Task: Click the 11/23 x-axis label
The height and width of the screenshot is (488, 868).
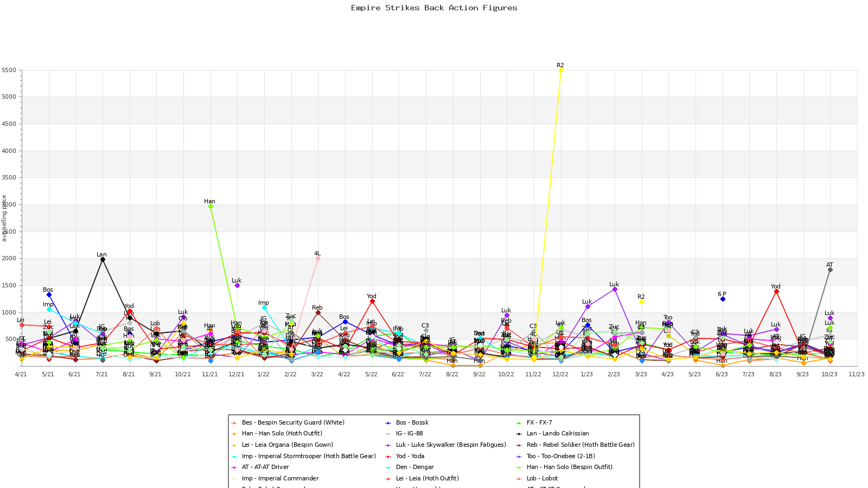Action: (856, 374)
